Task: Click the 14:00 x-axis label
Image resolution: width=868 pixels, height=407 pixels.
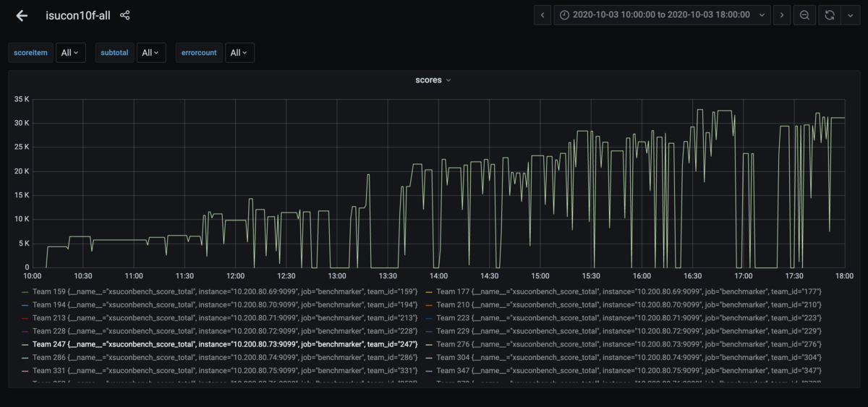Action: 438,276
